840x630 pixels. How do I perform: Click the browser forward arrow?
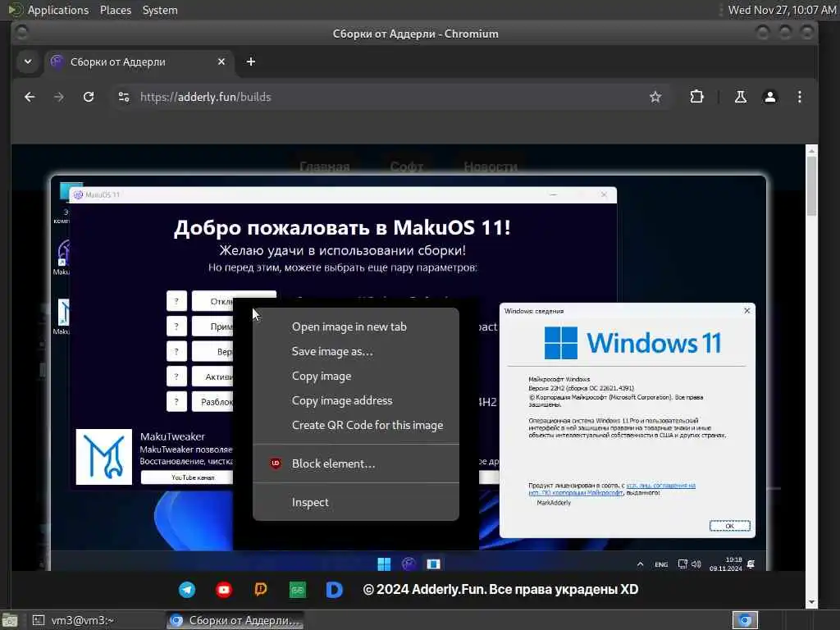tap(59, 97)
